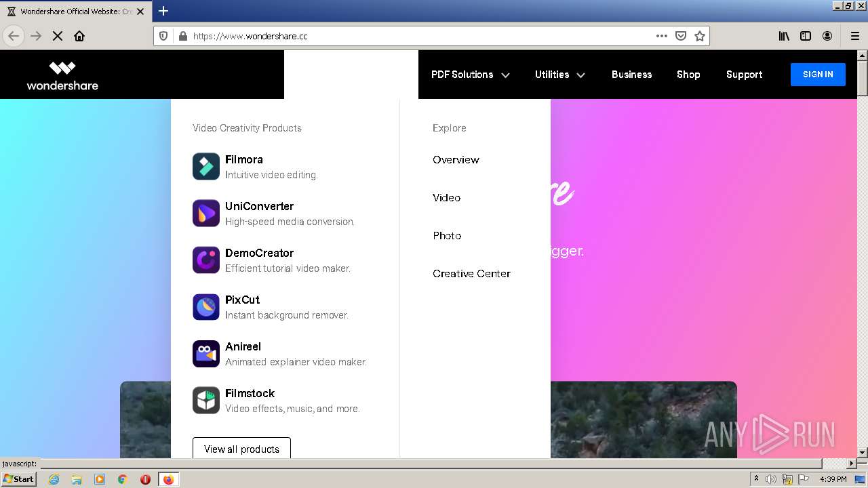Image resolution: width=868 pixels, height=488 pixels.
Task: Open Filmora product link text
Action: click(x=244, y=160)
